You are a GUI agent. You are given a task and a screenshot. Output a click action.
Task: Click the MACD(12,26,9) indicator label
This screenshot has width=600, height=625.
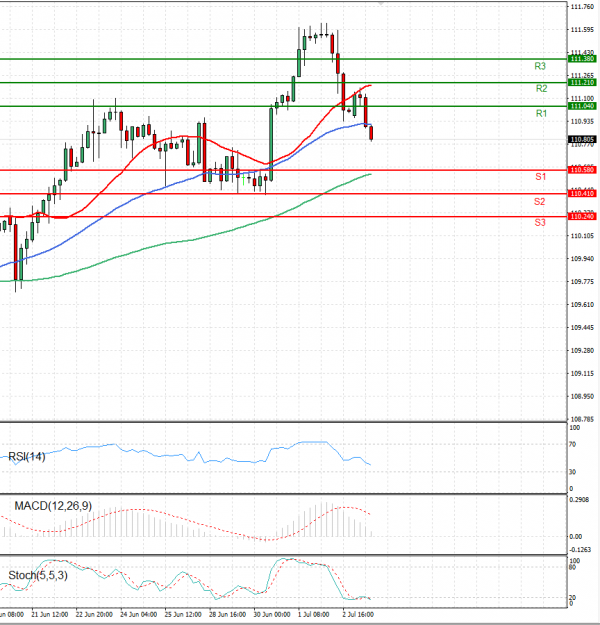point(53,506)
